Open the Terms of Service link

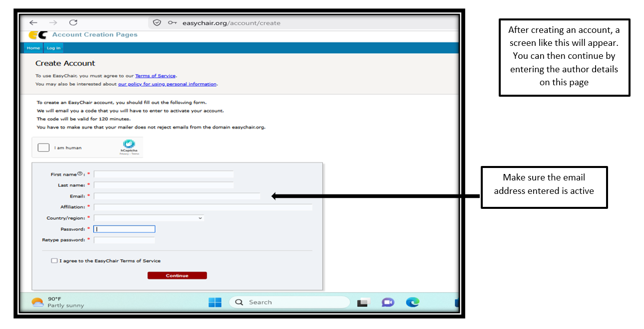[x=155, y=76]
